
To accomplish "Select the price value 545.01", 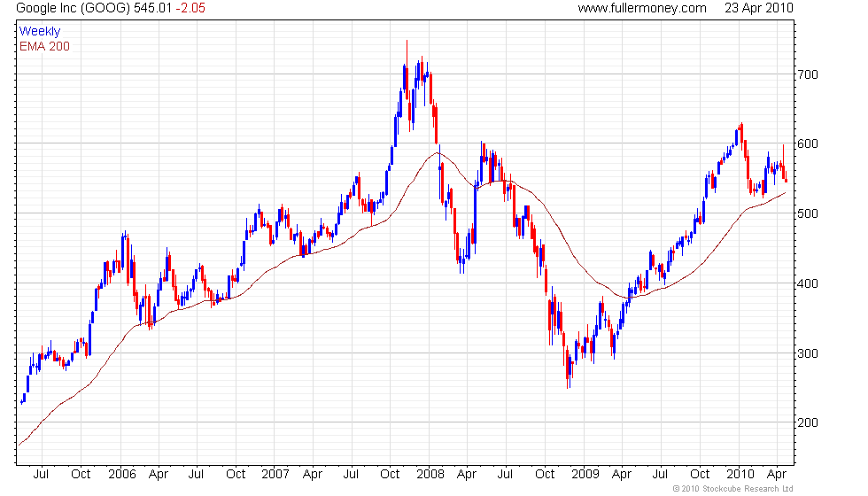I will pos(152,8).
